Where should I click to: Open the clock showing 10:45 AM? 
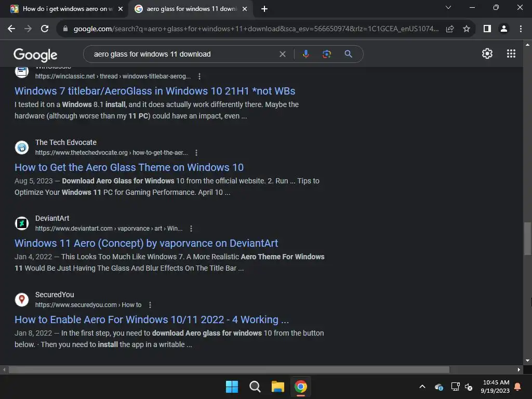click(495, 387)
